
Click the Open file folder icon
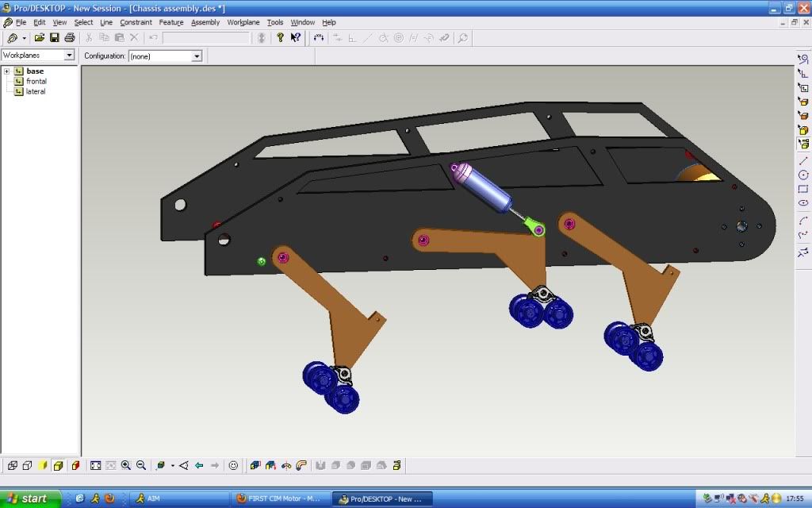(x=39, y=37)
